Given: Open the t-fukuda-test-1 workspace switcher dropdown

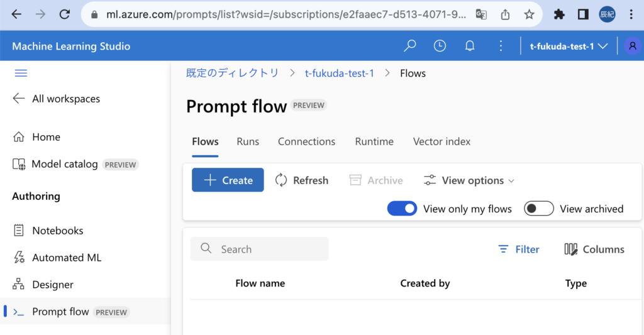Looking at the screenshot, I should click(x=569, y=46).
